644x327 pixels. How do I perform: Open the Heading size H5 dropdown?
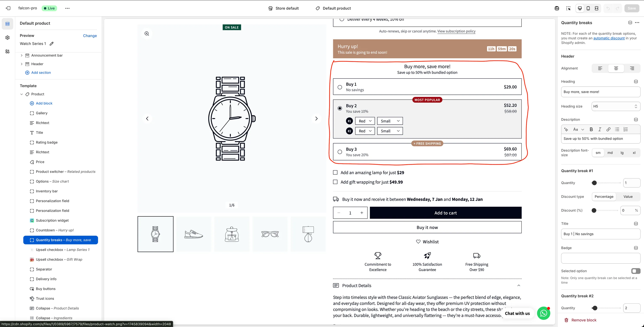[615, 106]
